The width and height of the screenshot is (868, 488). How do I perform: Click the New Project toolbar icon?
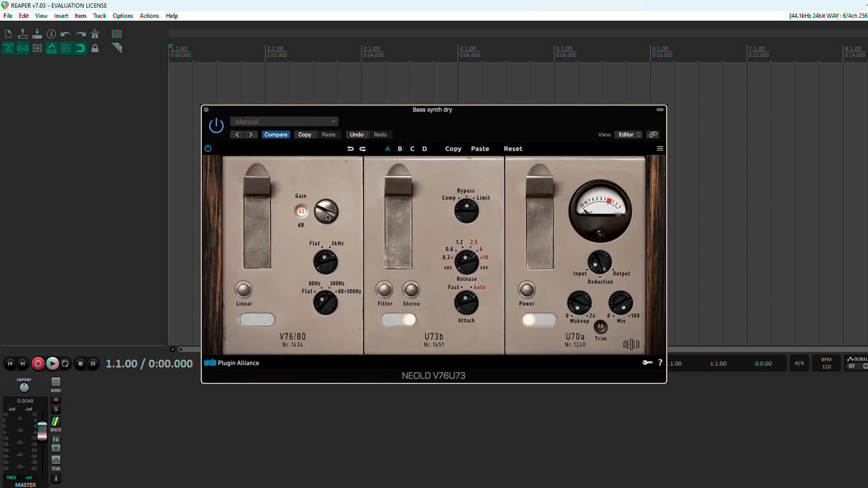tap(8, 34)
